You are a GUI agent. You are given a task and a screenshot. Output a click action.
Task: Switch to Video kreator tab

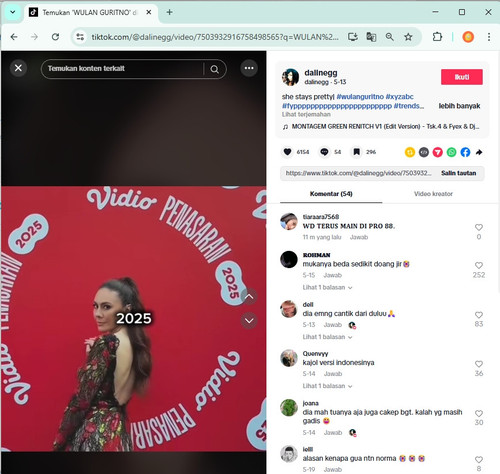(x=433, y=194)
